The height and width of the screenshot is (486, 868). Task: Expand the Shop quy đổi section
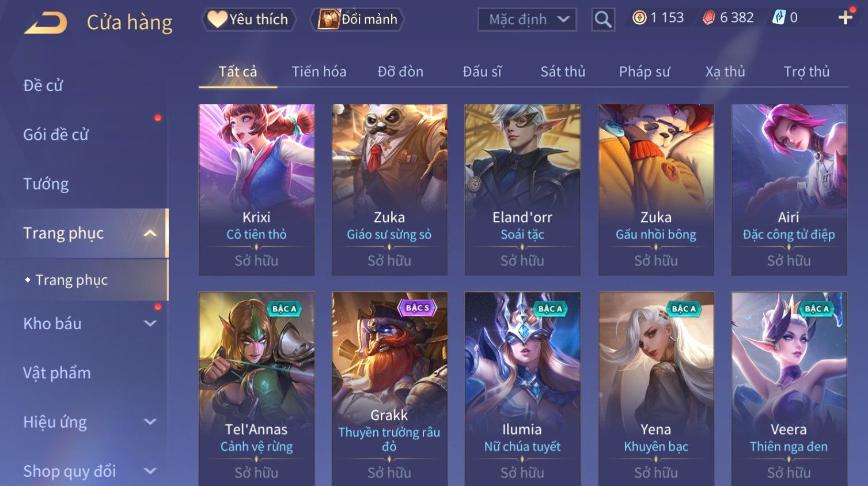pos(150,471)
